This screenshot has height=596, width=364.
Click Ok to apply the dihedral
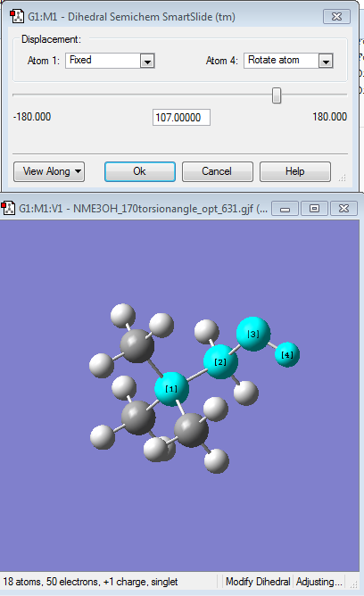point(140,171)
